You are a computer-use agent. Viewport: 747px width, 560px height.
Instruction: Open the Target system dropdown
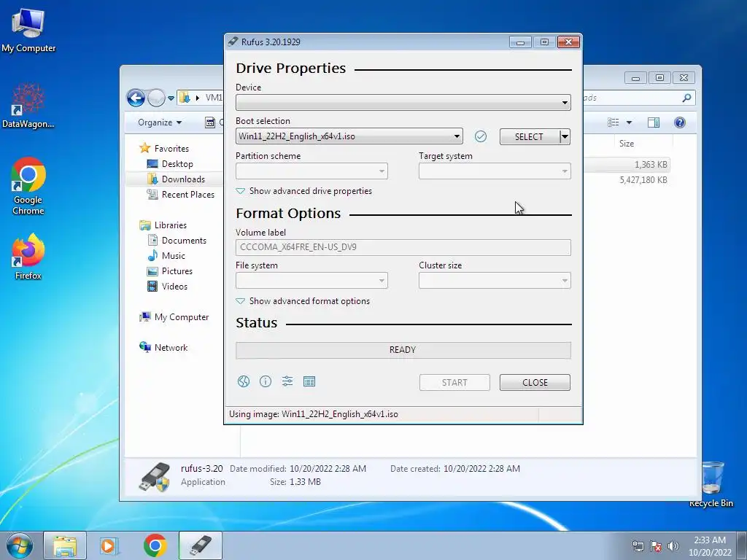pos(495,171)
